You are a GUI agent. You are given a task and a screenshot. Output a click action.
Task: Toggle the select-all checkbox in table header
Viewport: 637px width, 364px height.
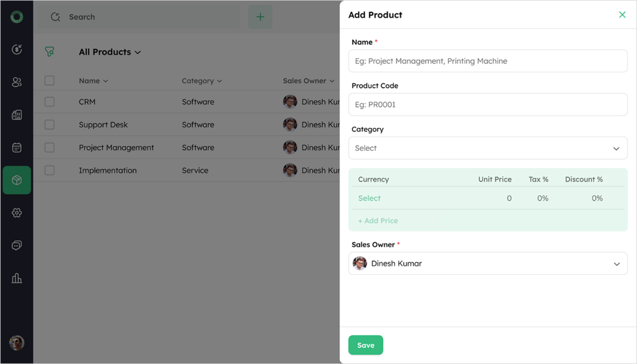point(49,80)
